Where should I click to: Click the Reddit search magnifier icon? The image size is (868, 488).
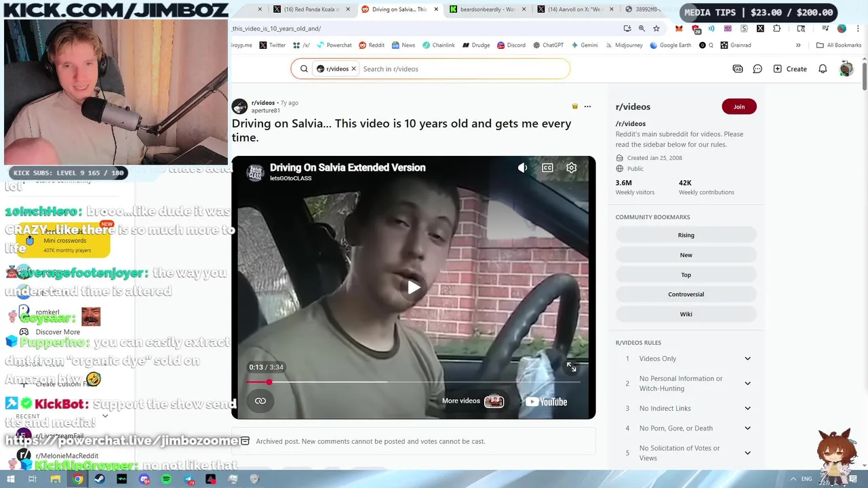(304, 68)
